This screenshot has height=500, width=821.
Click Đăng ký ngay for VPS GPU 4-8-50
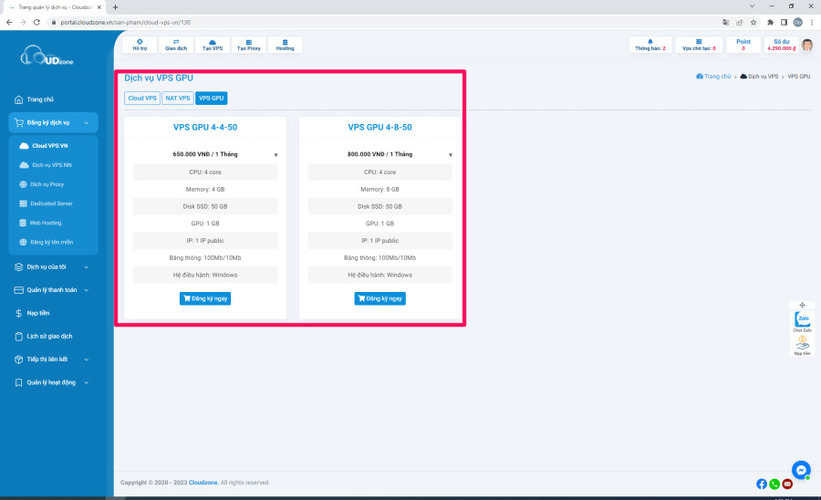(x=380, y=298)
